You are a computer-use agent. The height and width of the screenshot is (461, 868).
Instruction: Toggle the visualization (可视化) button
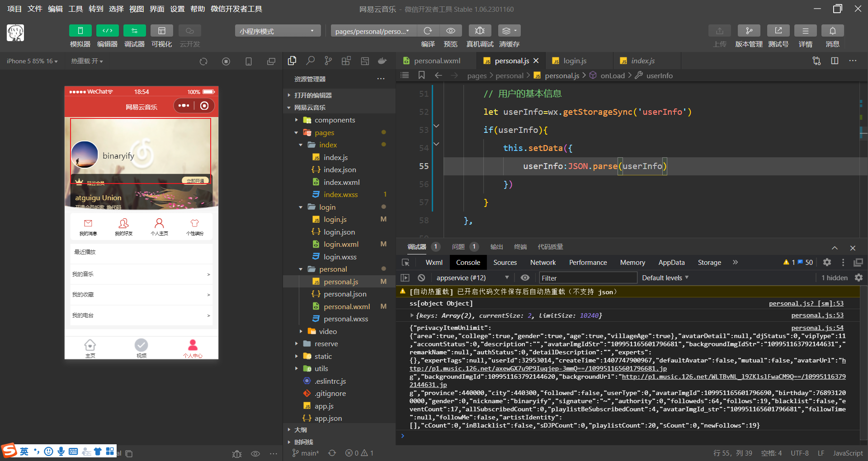tap(161, 30)
